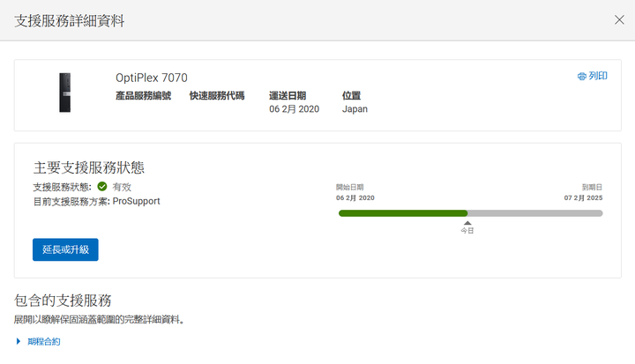Close the support services details dialog
635x364 pixels.
tap(619, 20)
